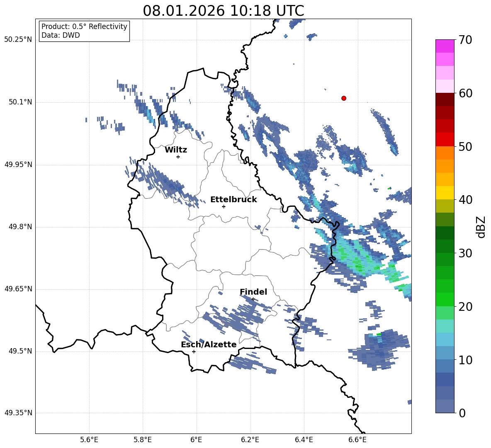Click the 49.5°N latitude label
The height and width of the screenshot is (448, 491).
20,351
